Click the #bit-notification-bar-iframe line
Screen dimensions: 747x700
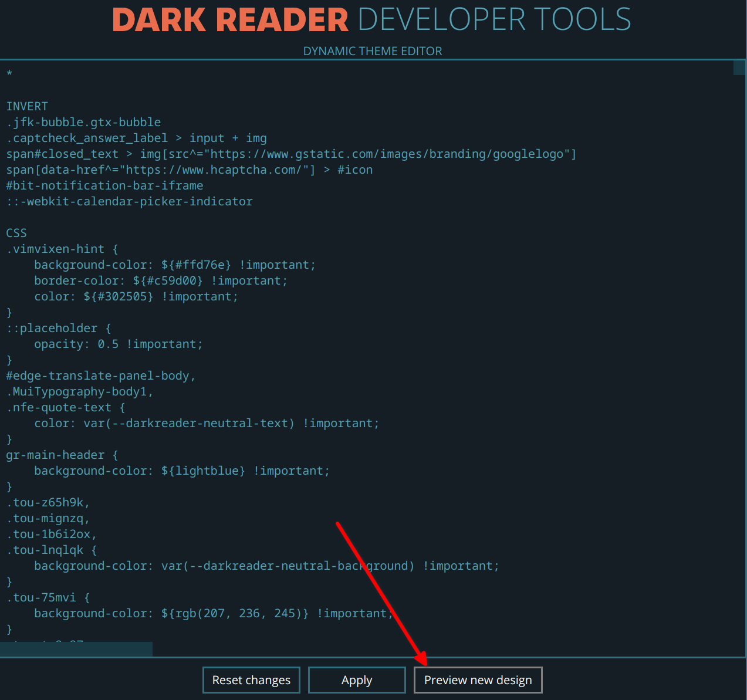(x=104, y=185)
